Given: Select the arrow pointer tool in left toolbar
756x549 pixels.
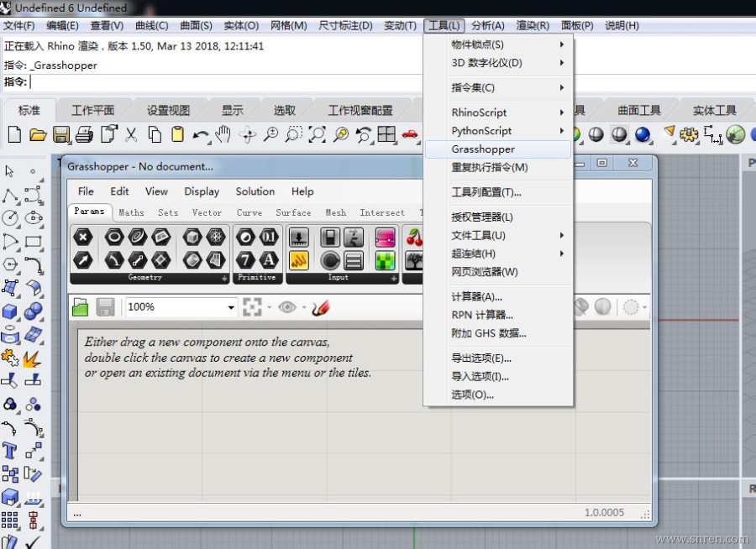Looking at the screenshot, I should (9, 171).
